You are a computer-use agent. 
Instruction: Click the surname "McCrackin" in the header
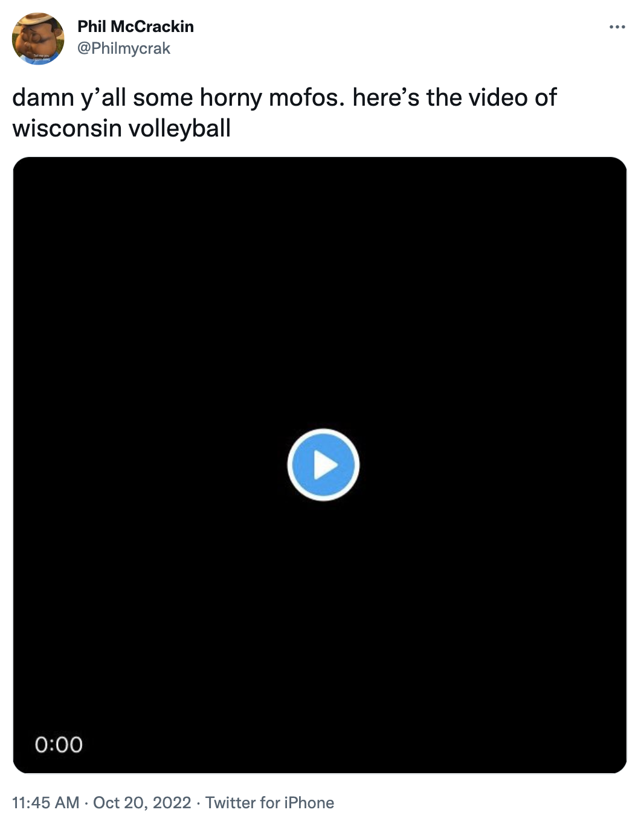point(152,27)
